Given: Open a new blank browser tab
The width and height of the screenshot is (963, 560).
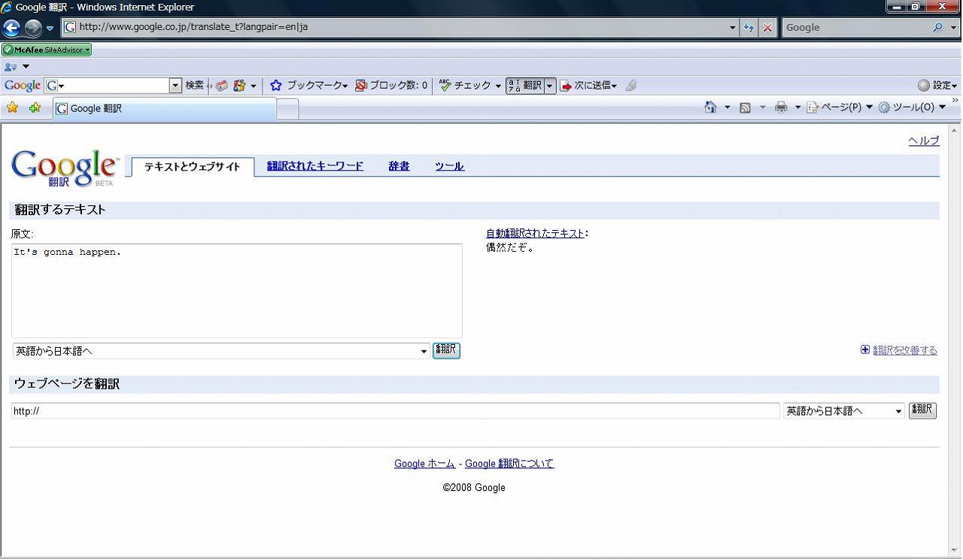Looking at the screenshot, I should click(288, 110).
